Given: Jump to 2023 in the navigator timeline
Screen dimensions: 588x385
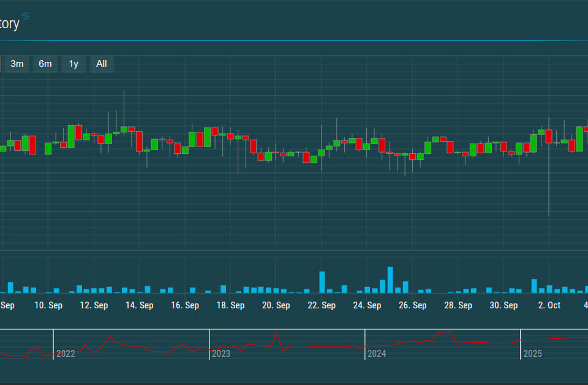Looking at the screenshot, I should coord(221,354).
